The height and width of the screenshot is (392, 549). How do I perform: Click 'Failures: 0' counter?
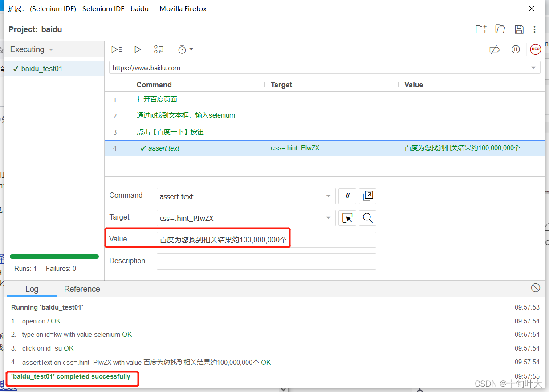coord(61,269)
